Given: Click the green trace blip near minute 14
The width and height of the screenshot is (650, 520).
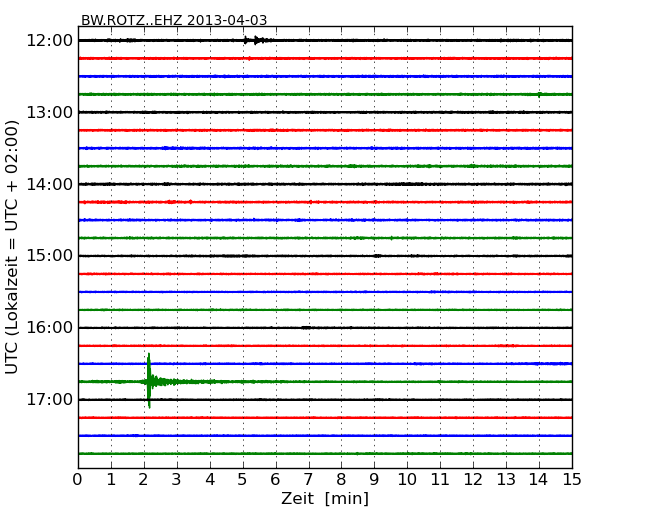Looking at the screenshot, I should (539, 95).
